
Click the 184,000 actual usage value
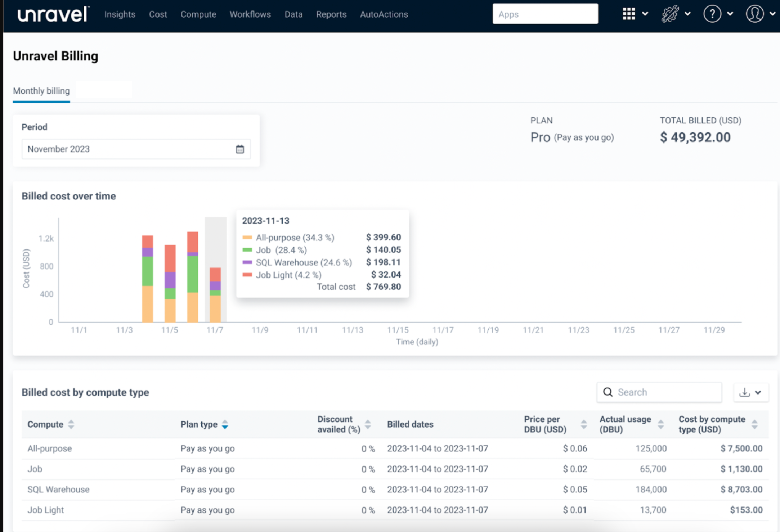(651, 490)
